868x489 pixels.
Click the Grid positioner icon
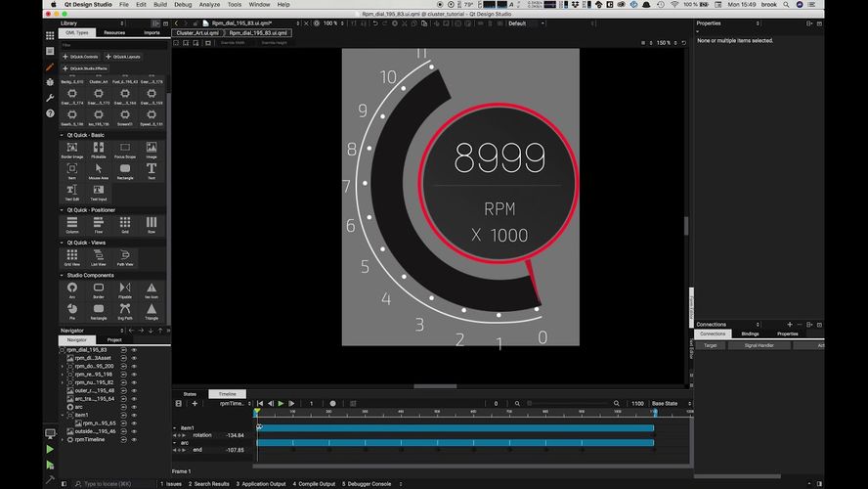coord(125,222)
